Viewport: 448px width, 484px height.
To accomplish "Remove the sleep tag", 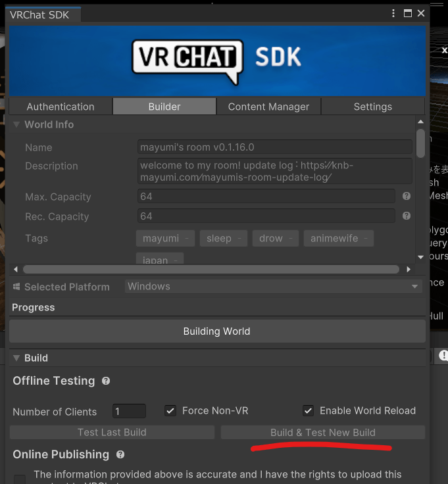I will (239, 238).
